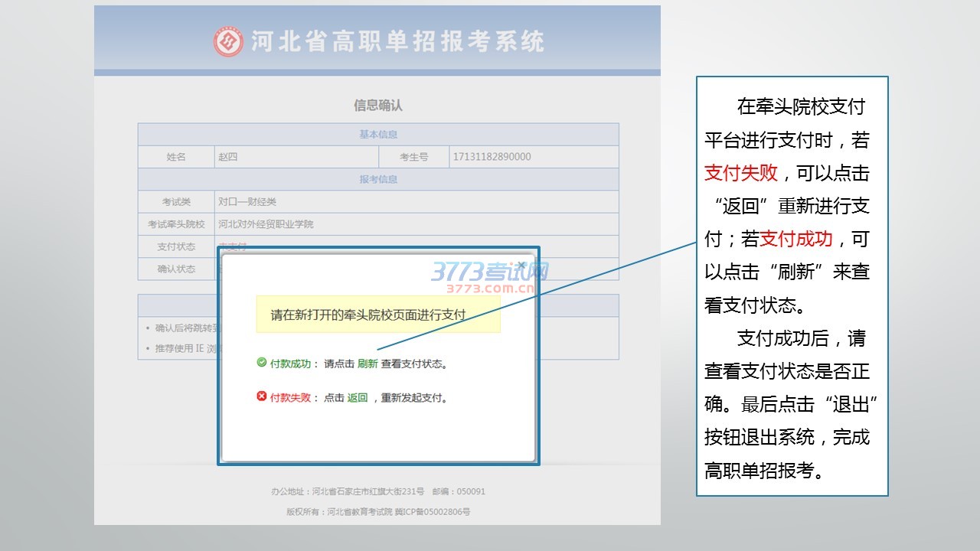Click the 对口—财经类 exam category value
The height and width of the screenshot is (551, 980).
(247, 202)
